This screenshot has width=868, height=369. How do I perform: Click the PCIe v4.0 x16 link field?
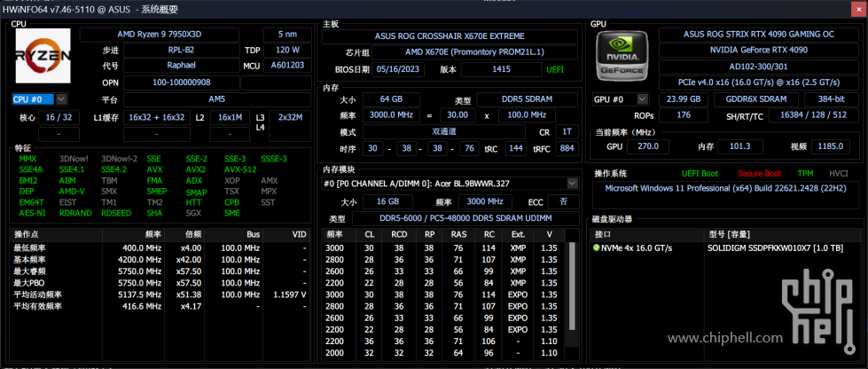(758, 82)
